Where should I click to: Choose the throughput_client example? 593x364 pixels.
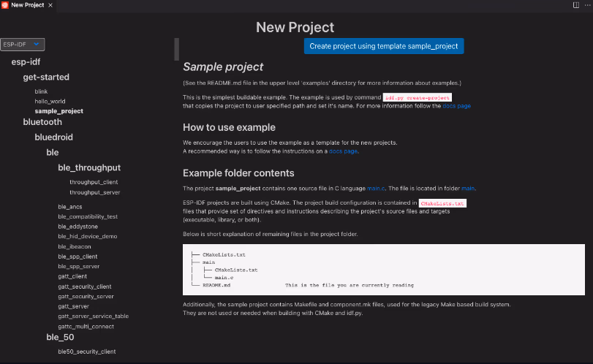(94, 182)
